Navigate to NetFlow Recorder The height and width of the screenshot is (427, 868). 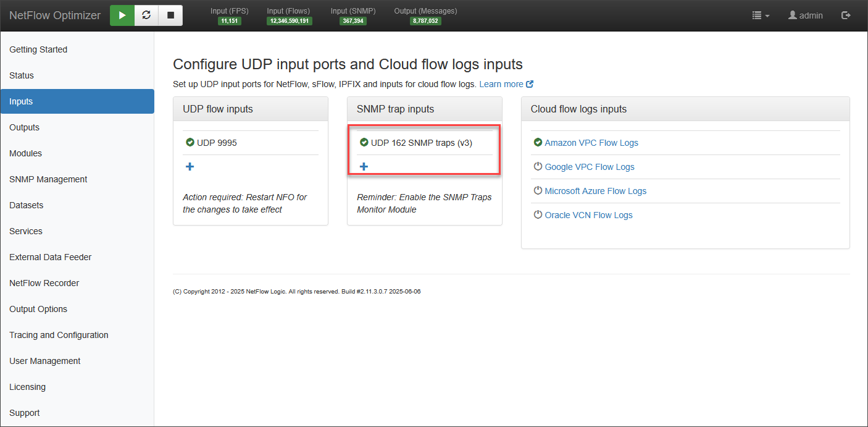pyautogui.click(x=77, y=283)
